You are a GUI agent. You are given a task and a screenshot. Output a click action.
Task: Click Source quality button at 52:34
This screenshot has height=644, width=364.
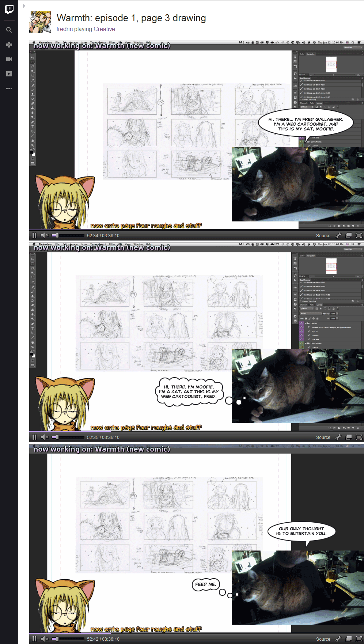pyautogui.click(x=323, y=236)
